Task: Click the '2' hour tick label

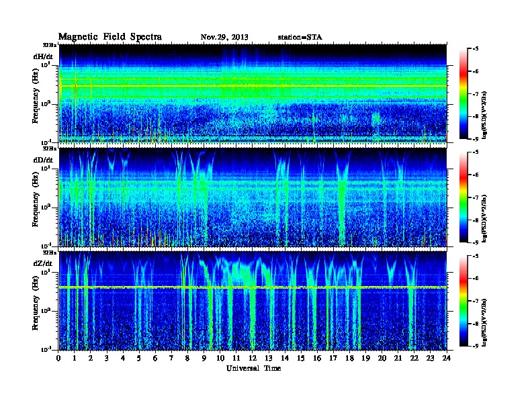Action: tap(91, 358)
